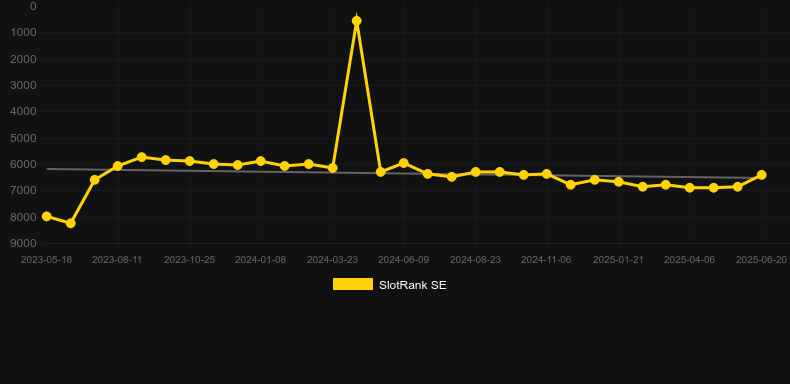Click the y-axis label 3000
790x384 pixels.
coord(24,86)
